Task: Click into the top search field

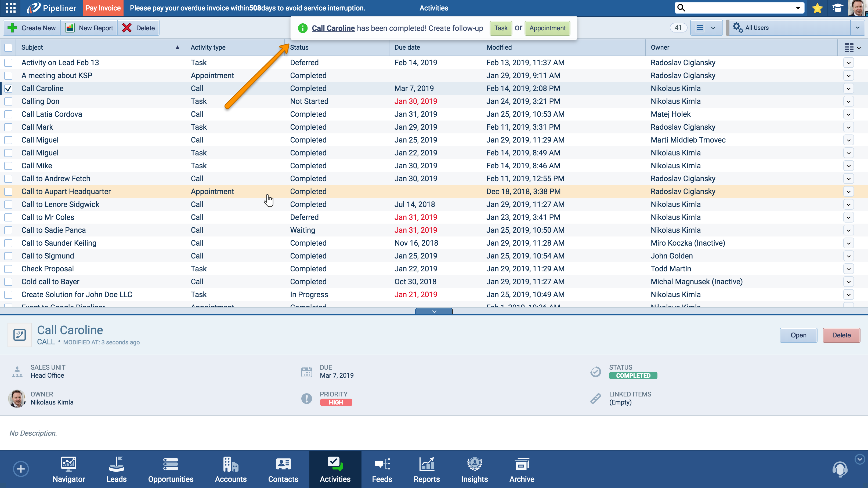Action: 738,8
